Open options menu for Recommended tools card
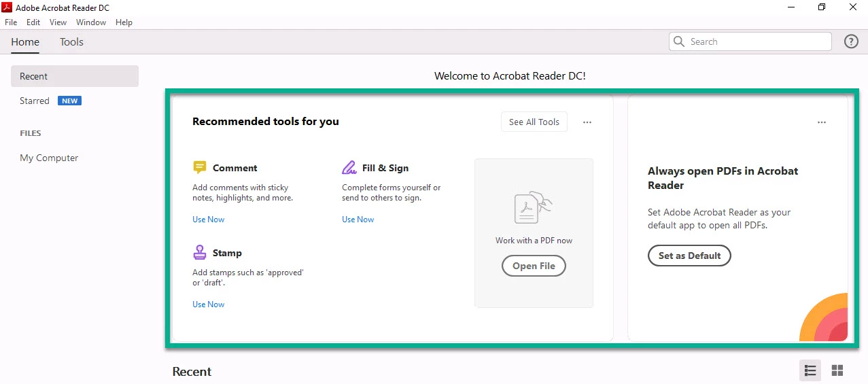The height and width of the screenshot is (384, 868). pyautogui.click(x=587, y=122)
